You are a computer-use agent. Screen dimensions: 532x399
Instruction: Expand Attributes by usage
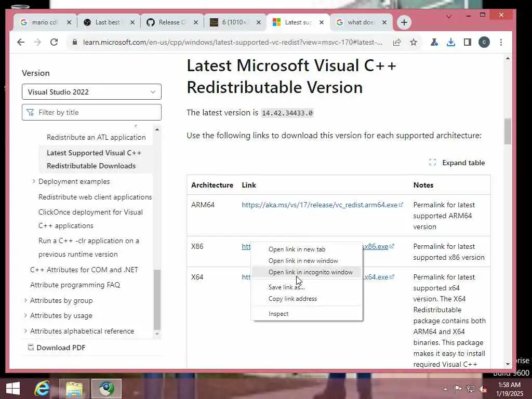click(x=25, y=315)
